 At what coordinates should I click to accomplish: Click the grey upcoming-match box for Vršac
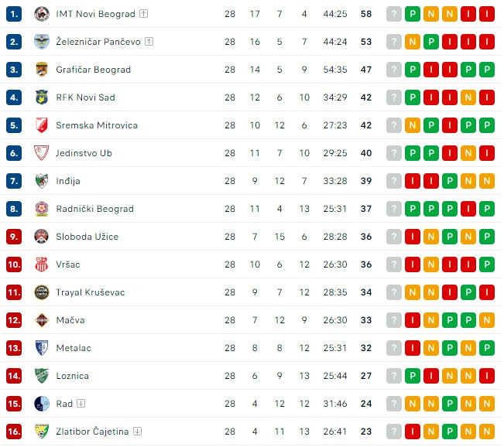[x=394, y=264]
